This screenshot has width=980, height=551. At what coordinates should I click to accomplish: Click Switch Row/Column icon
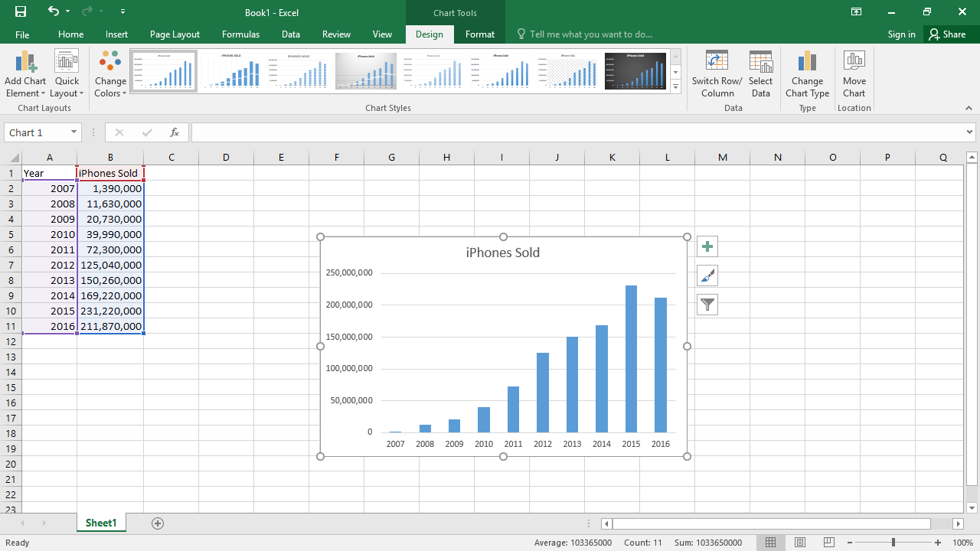point(717,62)
